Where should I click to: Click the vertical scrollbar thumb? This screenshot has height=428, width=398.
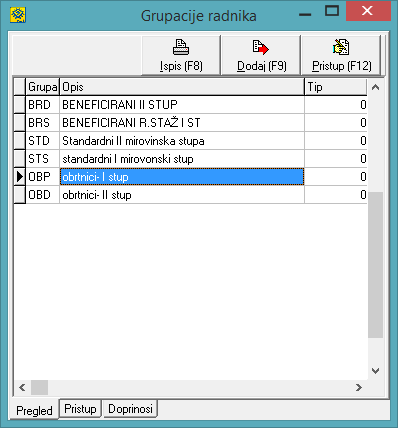(375, 265)
